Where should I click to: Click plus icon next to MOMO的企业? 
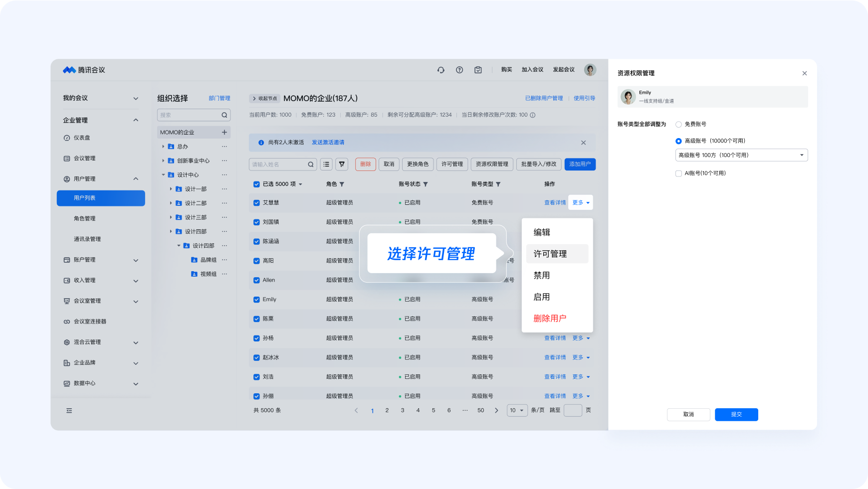(224, 133)
